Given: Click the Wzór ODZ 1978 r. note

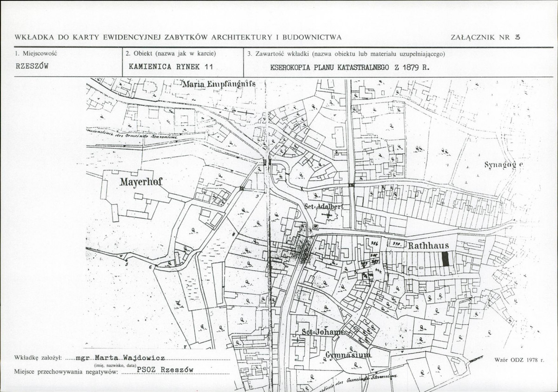Looking at the screenshot, I should pyautogui.click(x=519, y=360).
